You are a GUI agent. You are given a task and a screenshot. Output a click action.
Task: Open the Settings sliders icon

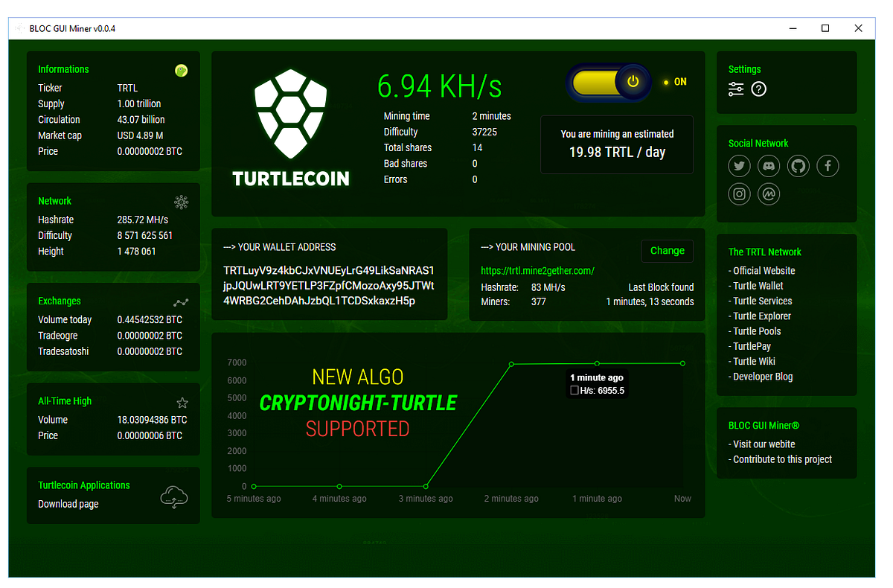tap(736, 89)
